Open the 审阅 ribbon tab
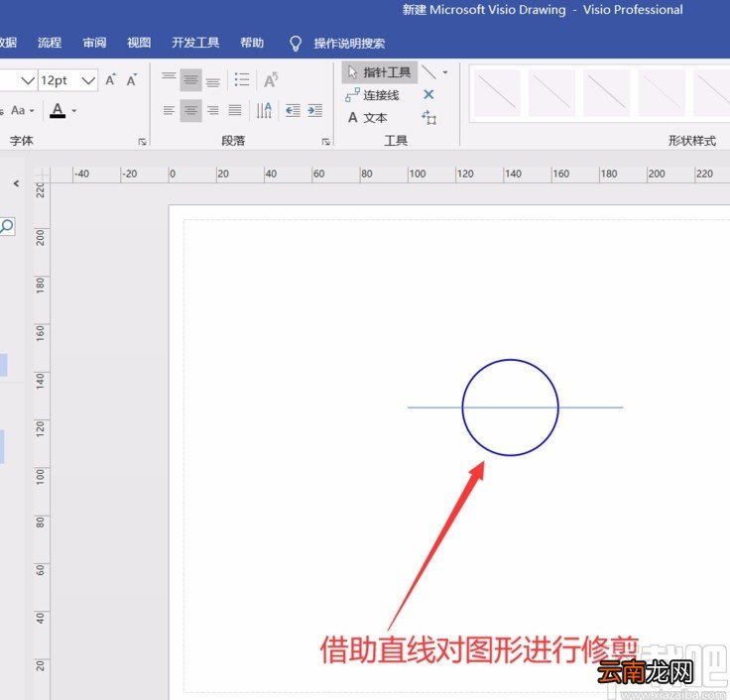730x700 pixels. [x=94, y=43]
